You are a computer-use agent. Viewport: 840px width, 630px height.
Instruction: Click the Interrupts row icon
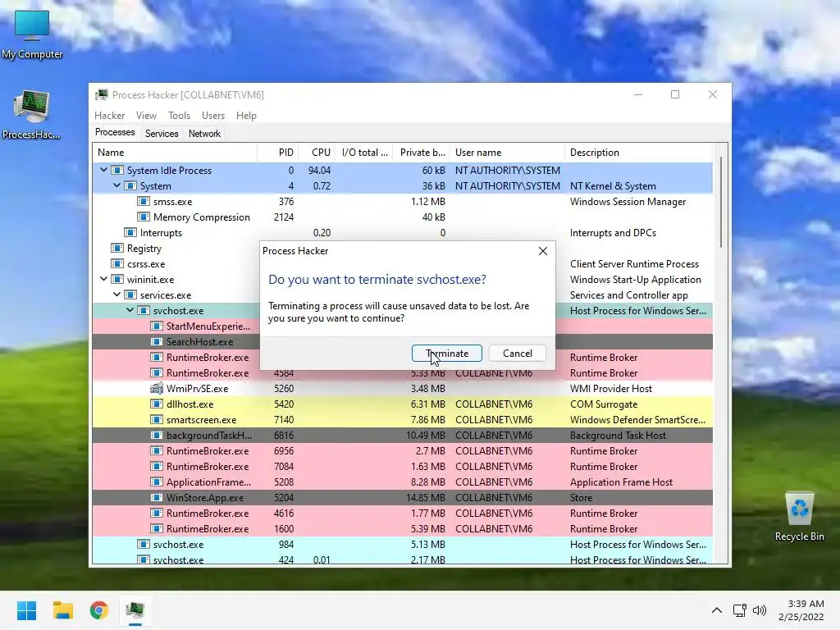(130, 232)
